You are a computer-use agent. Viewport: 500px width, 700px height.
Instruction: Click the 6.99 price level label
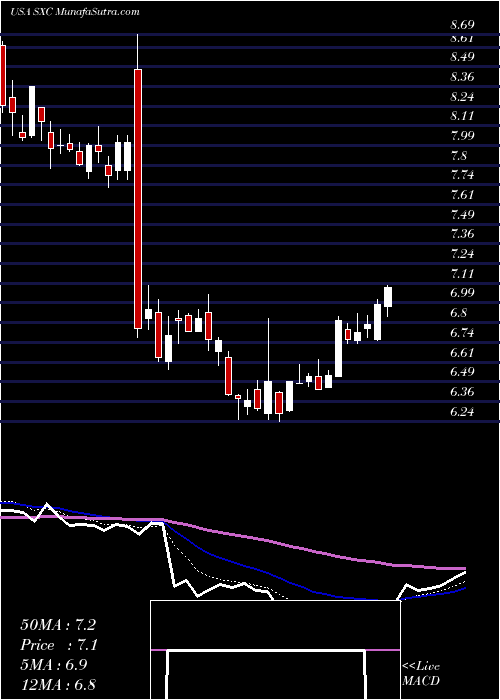coord(462,293)
